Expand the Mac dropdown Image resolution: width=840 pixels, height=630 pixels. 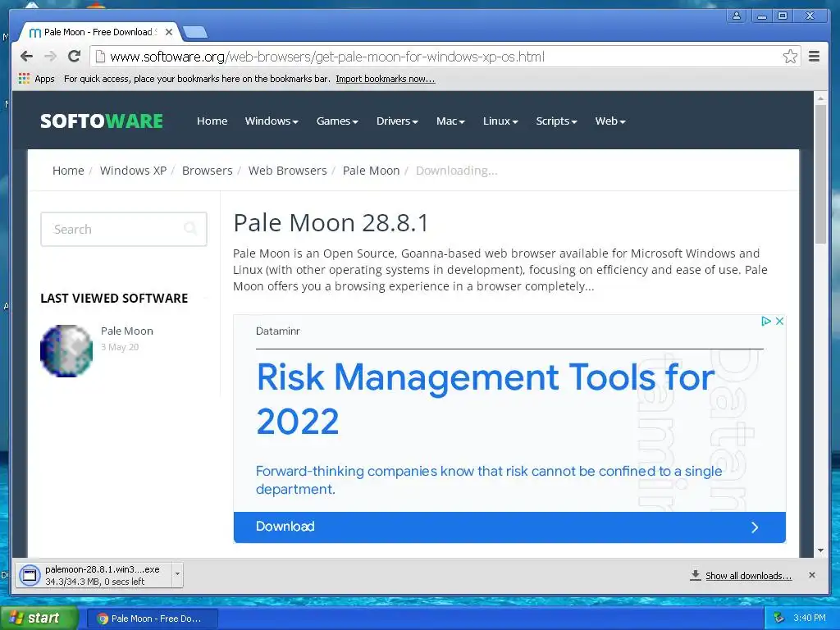[450, 121]
